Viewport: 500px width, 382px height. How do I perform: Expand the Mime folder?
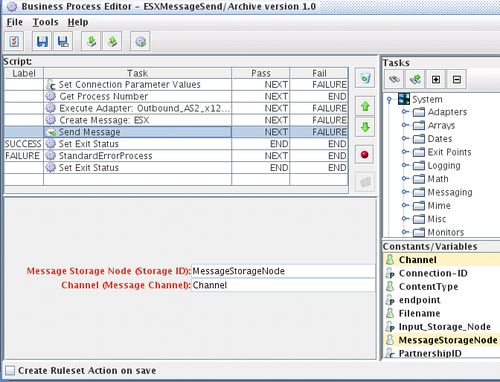[405, 205]
